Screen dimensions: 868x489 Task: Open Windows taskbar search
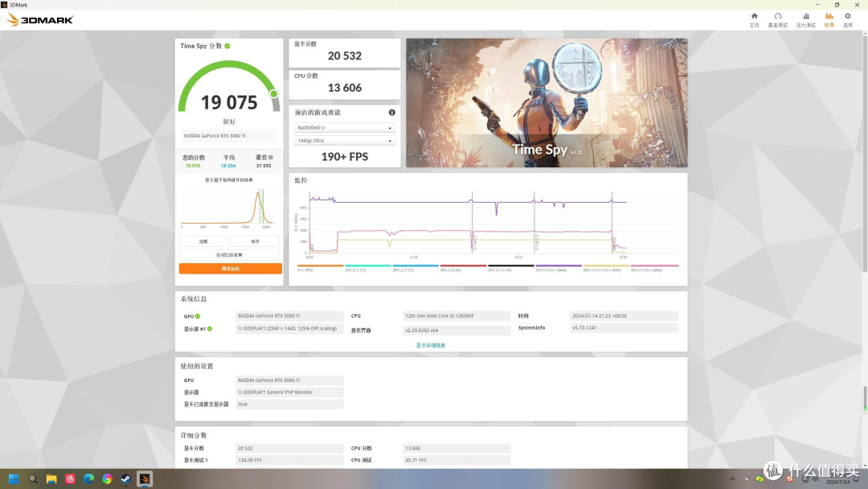tap(33, 479)
